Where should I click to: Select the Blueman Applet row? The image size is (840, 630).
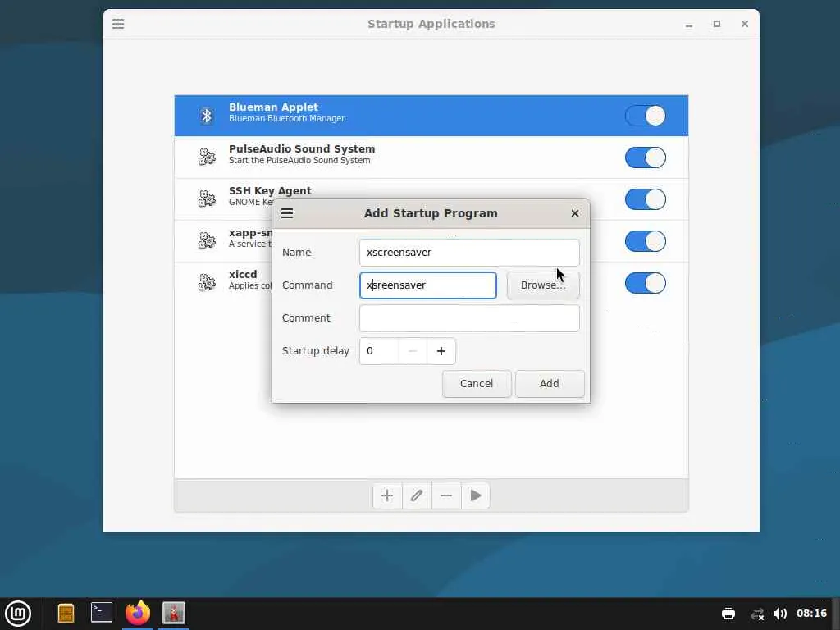[x=431, y=116]
